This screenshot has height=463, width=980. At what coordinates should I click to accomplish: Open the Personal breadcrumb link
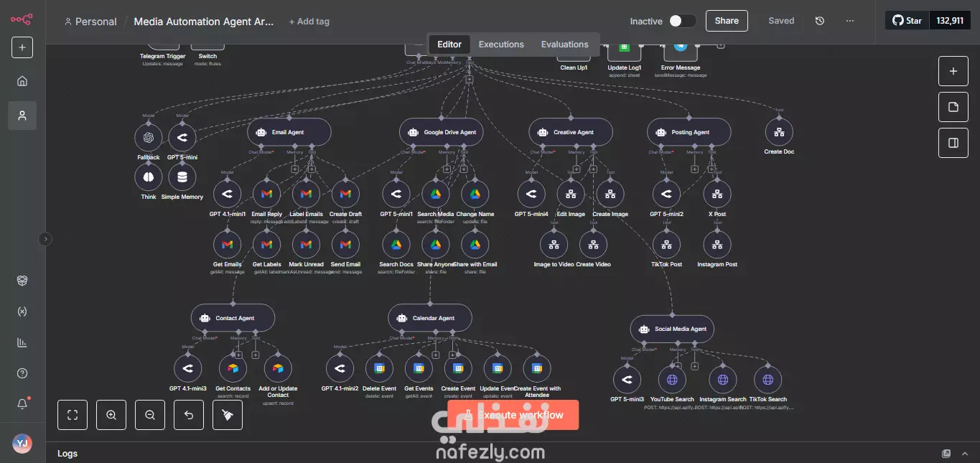[x=90, y=22]
